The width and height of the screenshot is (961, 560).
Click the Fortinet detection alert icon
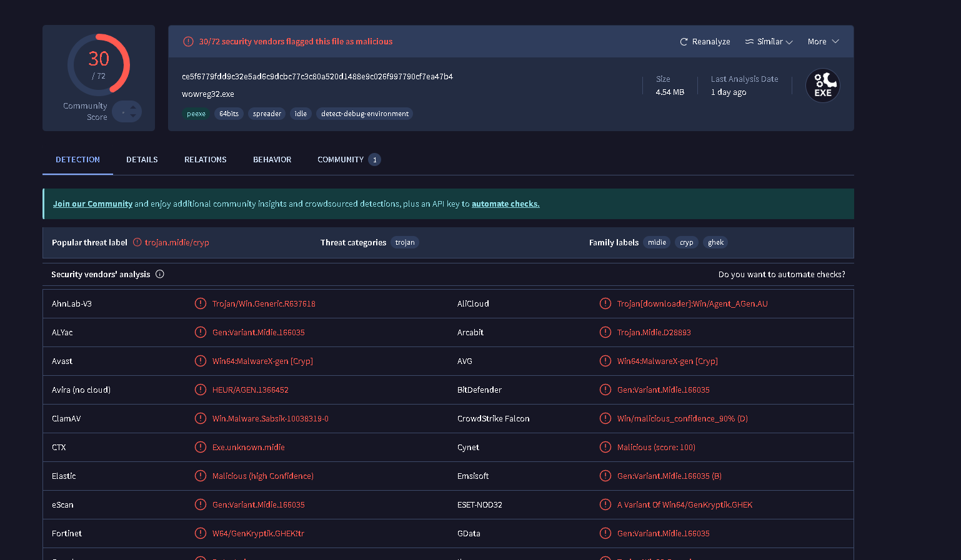pos(201,533)
